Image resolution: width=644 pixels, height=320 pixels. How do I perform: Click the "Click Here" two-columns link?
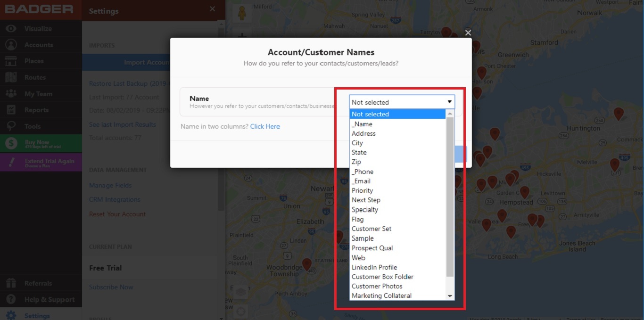[x=265, y=126]
